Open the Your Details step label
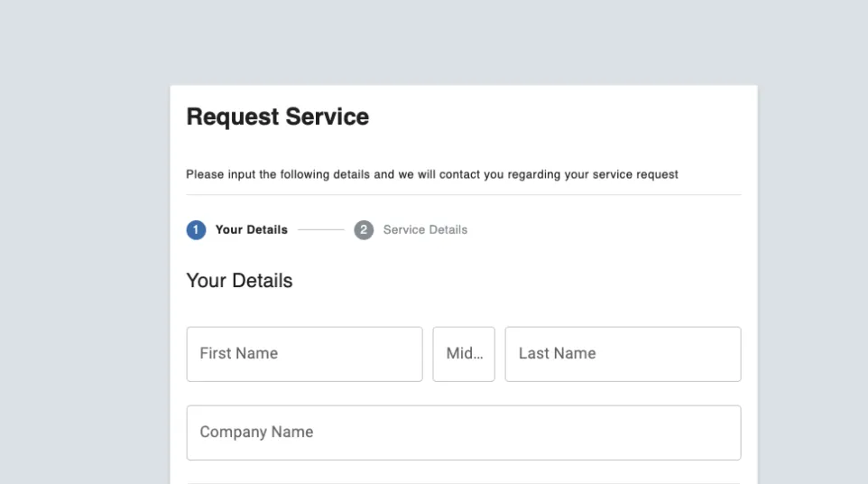 pos(252,230)
